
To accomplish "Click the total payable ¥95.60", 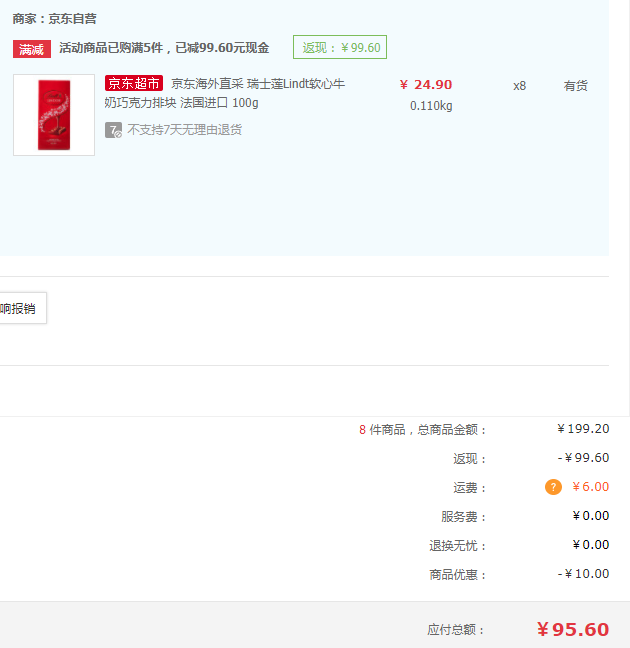I will pyautogui.click(x=573, y=629).
